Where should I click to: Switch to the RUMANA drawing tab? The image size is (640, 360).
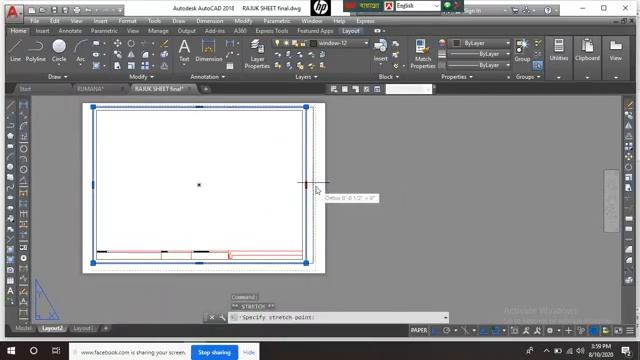pyautogui.click(x=91, y=89)
